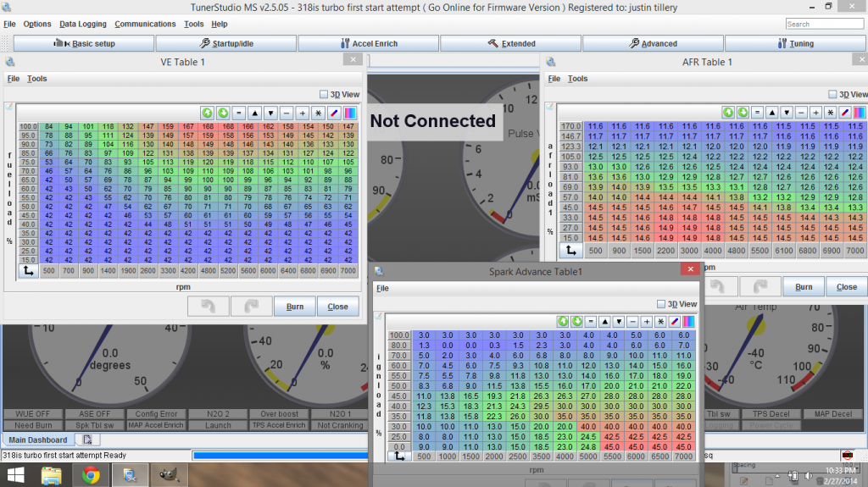Open the File menu in Spark Advance Table
Viewport: 868px width, 487px height.
point(382,288)
